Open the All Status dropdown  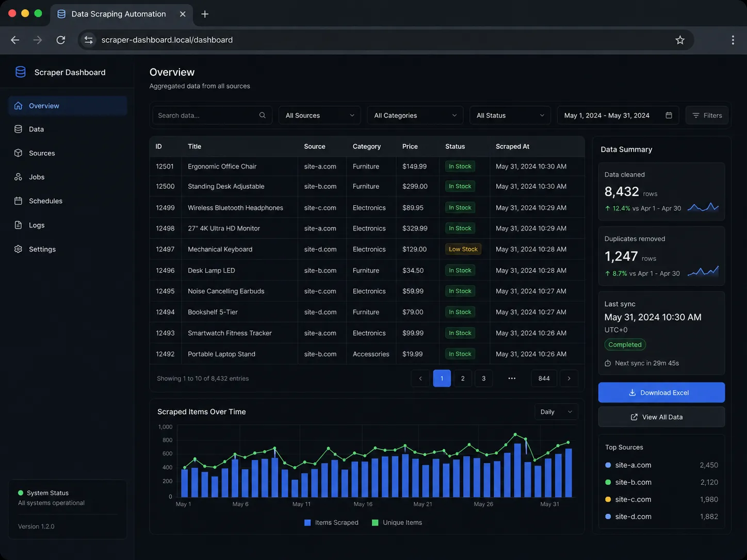(510, 116)
